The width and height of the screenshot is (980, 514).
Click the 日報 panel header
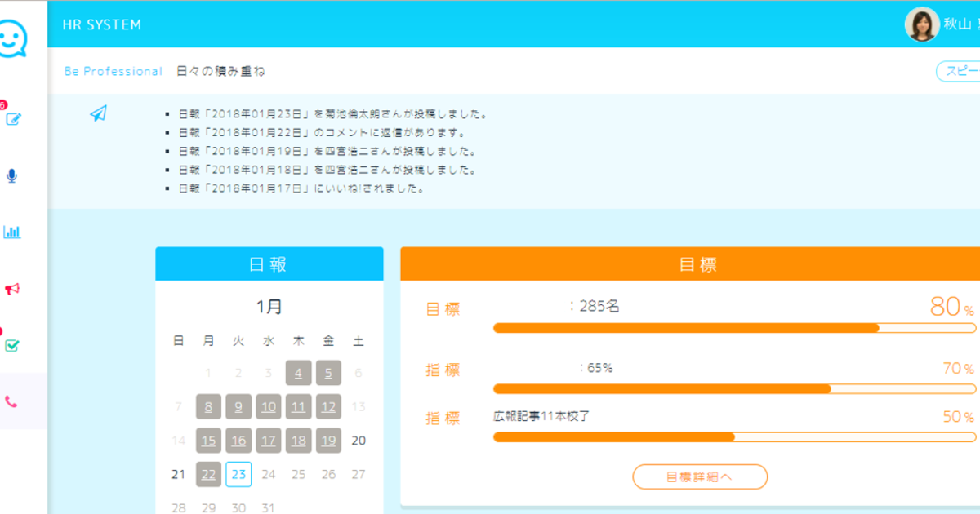269,264
